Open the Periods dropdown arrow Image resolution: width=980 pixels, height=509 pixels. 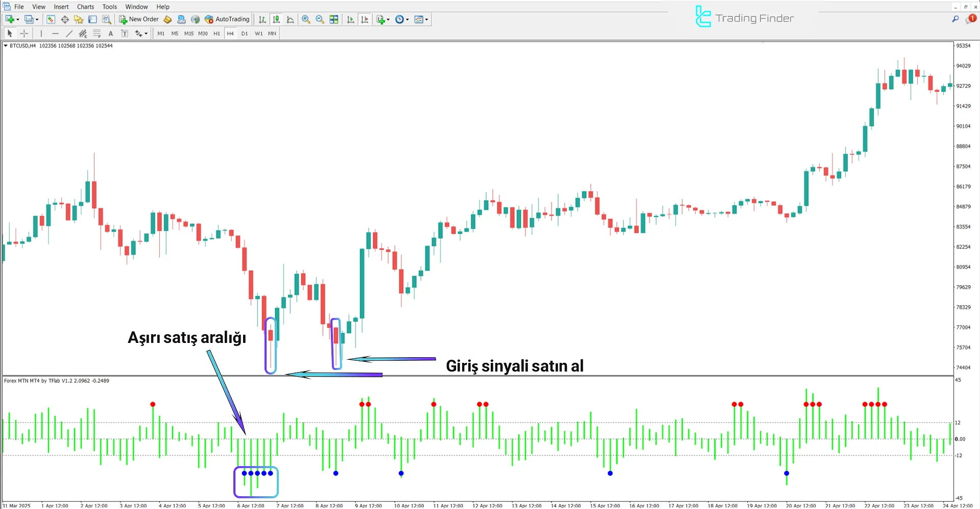pyautogui.click(x=407, y=19)
